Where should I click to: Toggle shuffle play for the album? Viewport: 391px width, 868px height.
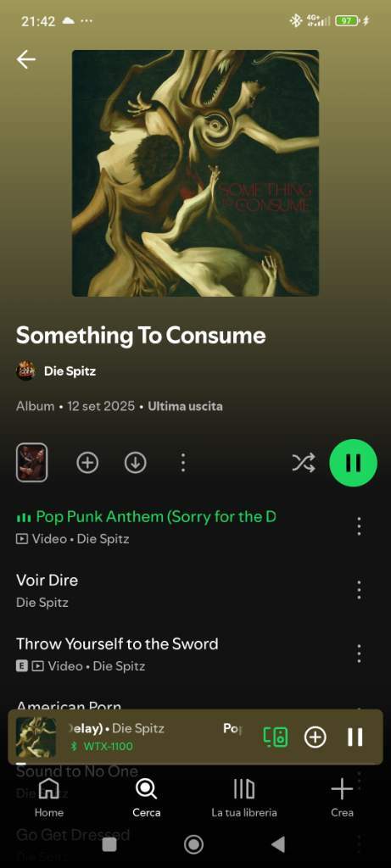tap(304, 463)
